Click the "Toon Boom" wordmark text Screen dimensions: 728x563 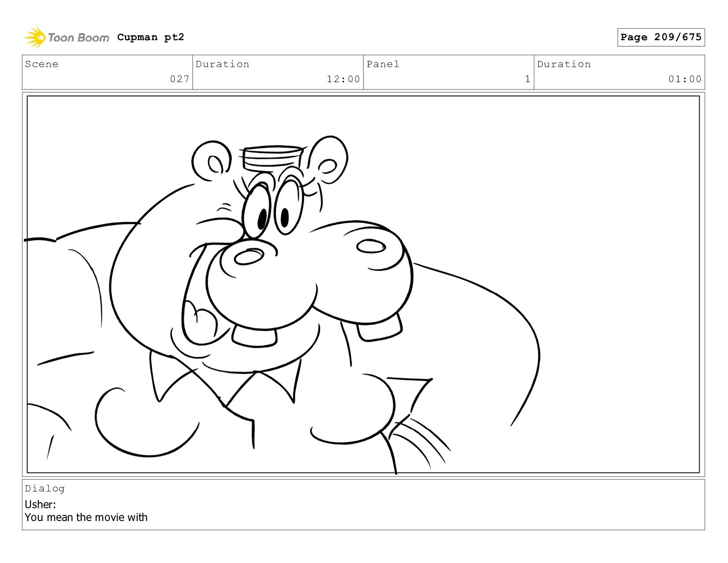click(x=79, y=38)
